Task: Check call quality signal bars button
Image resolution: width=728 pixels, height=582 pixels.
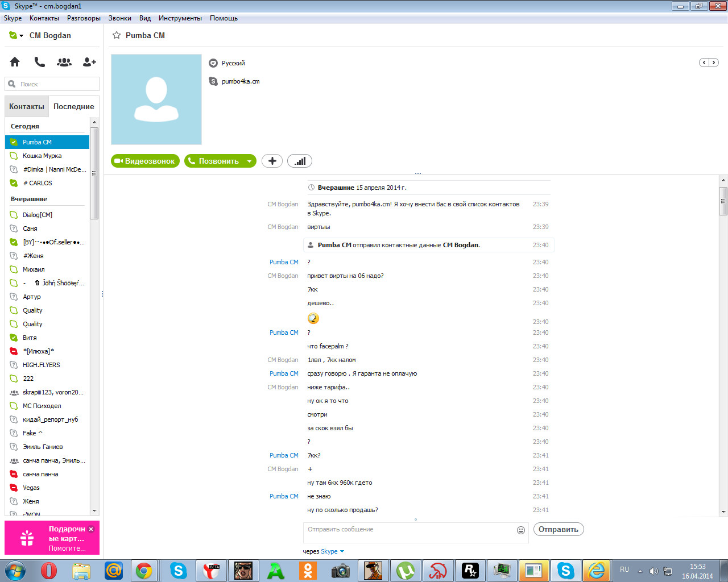Action: 300,161
